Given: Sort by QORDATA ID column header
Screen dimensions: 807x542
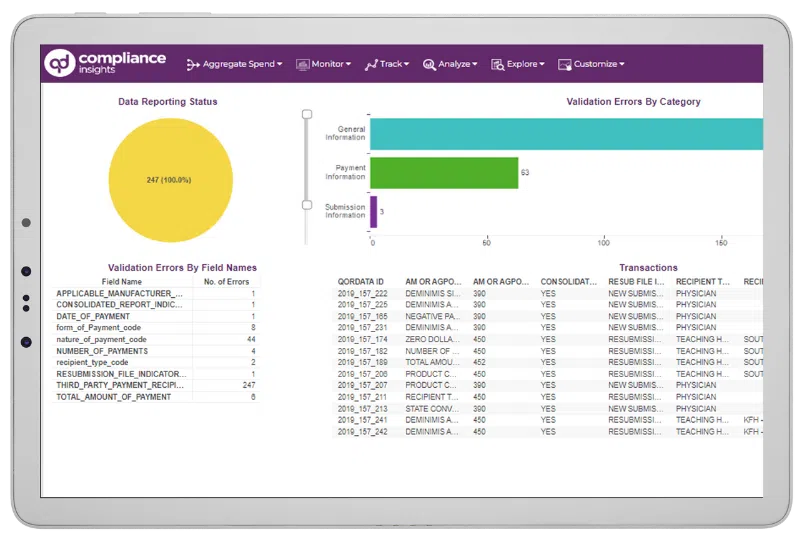Looking at the screenshot, I should (x=360, y=282).
